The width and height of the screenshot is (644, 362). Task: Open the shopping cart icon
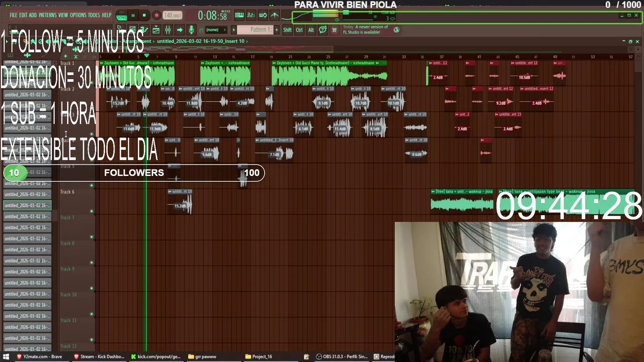click(334, 30)
